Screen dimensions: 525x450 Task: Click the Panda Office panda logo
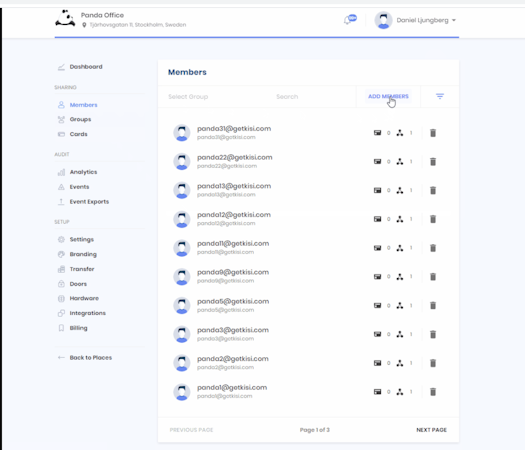(65, 19)
